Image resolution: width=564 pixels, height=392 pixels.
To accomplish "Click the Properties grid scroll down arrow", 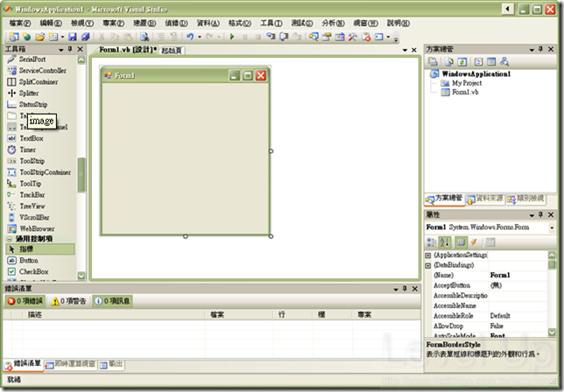I will click(x=552, y=332).
